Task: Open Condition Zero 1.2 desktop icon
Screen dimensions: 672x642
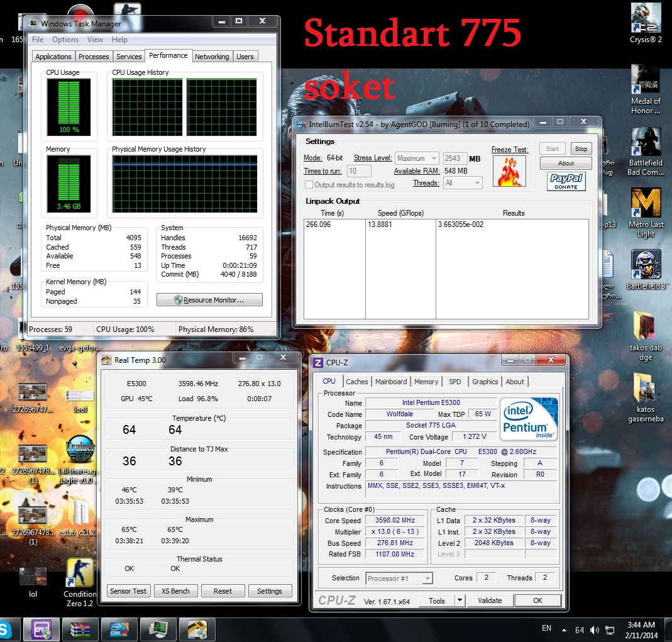Action: click(x=80, y=575)
